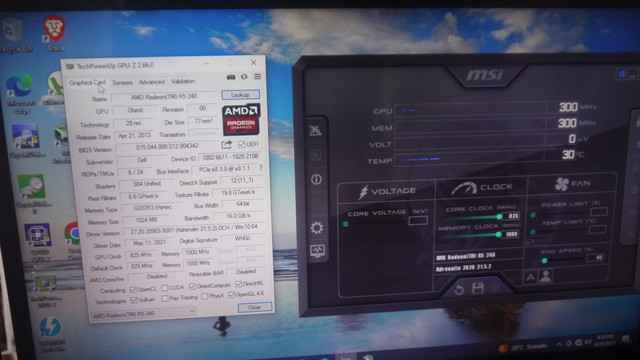This screenshot has height=360, width=640.
Task: Click the Core Voltage slider handle
Action: 346,224
